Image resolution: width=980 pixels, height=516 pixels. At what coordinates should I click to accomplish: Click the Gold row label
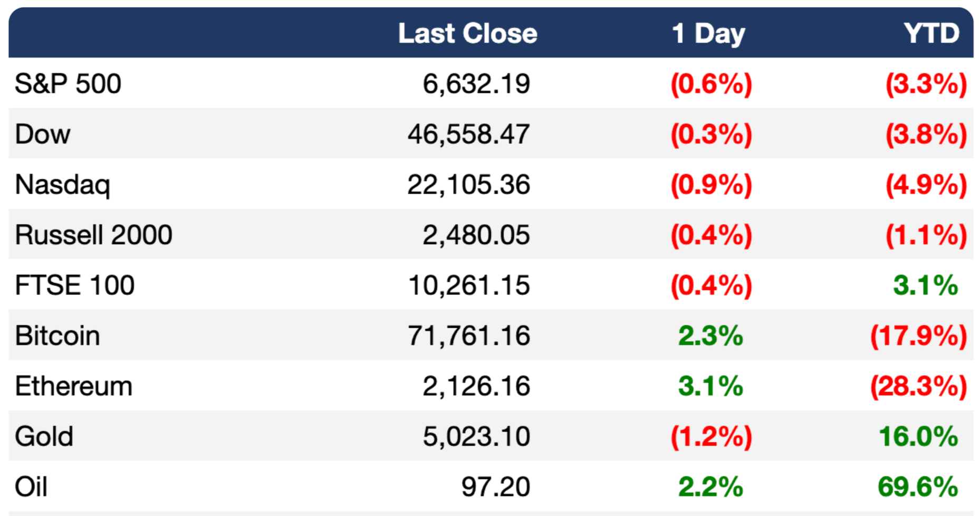click(x=44, y=436)
